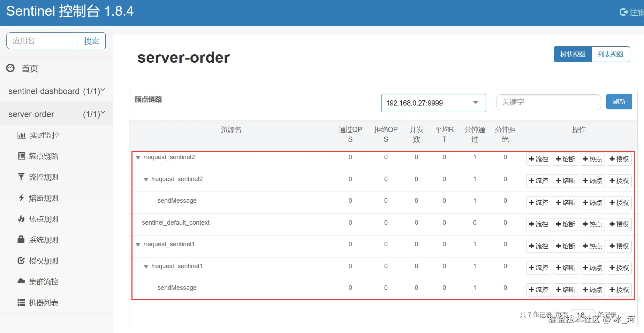Collapse server-order app in sidebar
Viewport: 644px width, 333px height.
pos(56,114)
